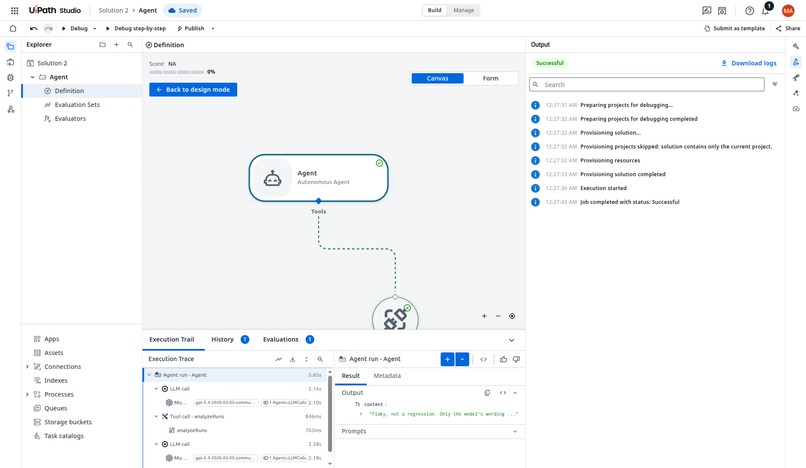Switch the view toggle to Form
806x468 pixels.
click(490, 78)
